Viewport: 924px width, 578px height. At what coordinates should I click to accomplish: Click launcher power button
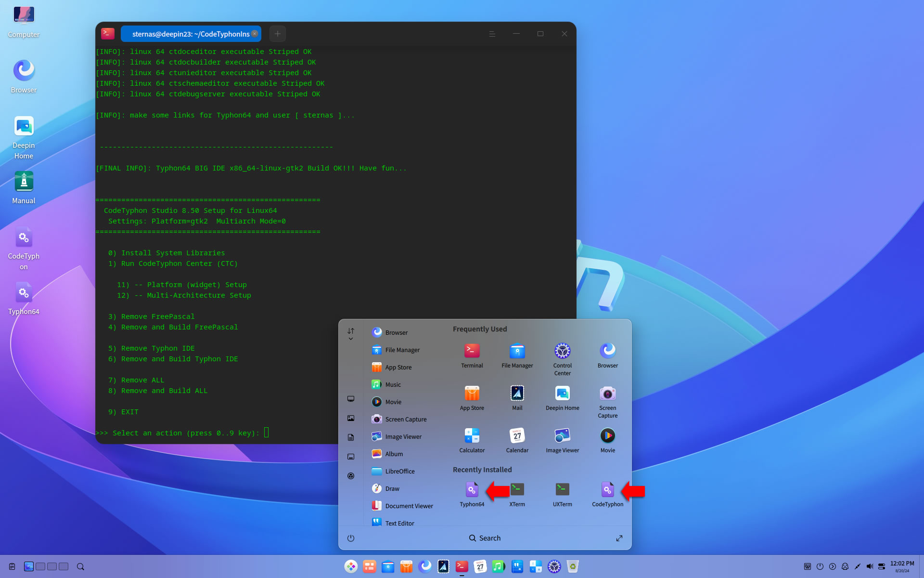tap(351, 538)
